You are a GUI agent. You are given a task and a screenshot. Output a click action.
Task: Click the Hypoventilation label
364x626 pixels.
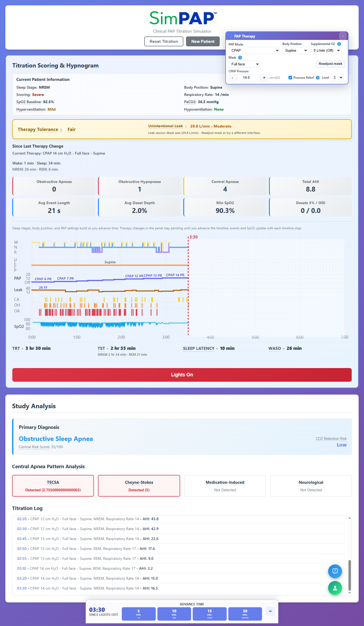(x=198, y=109)
